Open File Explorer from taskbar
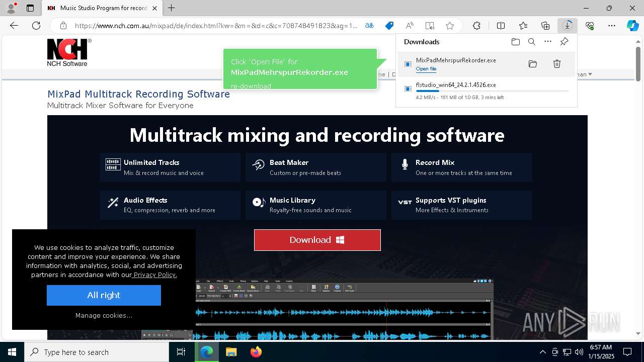The height and width of the screenshot is (362, 644). click(x=231, y=352)
